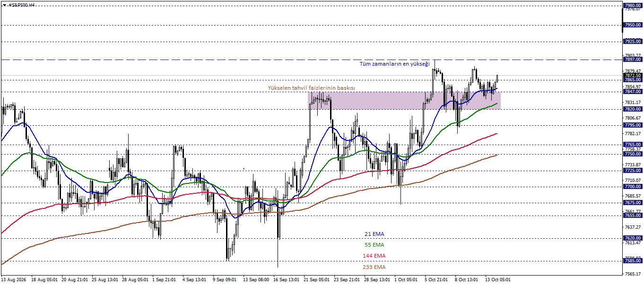Select the 7725.00 price level tag

633,171
